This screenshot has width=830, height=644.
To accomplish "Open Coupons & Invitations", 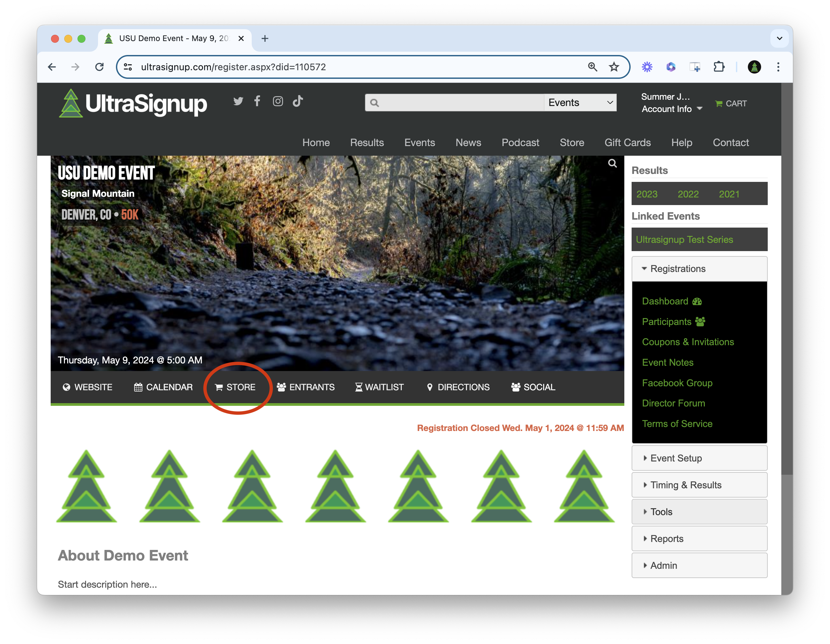I will click(688, 342).
